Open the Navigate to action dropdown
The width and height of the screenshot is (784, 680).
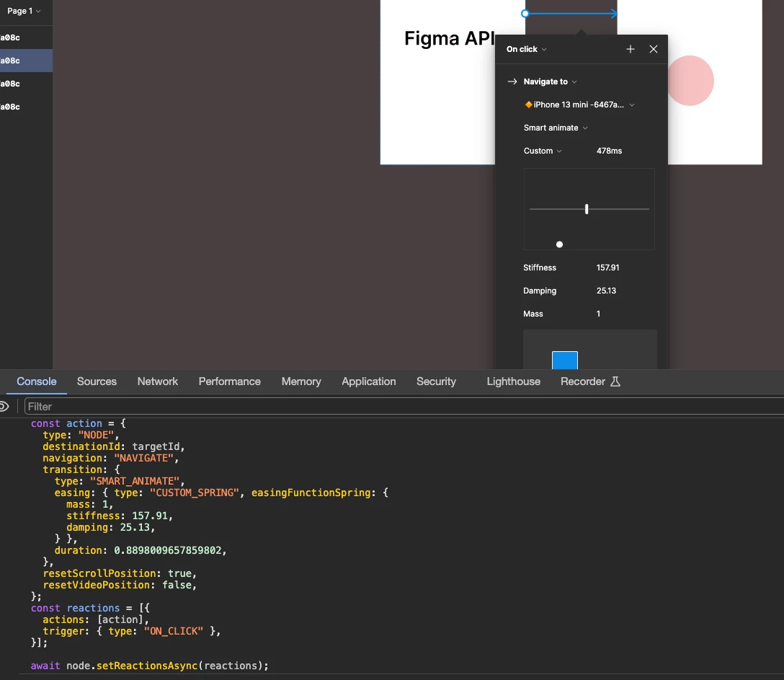[550, 81]
